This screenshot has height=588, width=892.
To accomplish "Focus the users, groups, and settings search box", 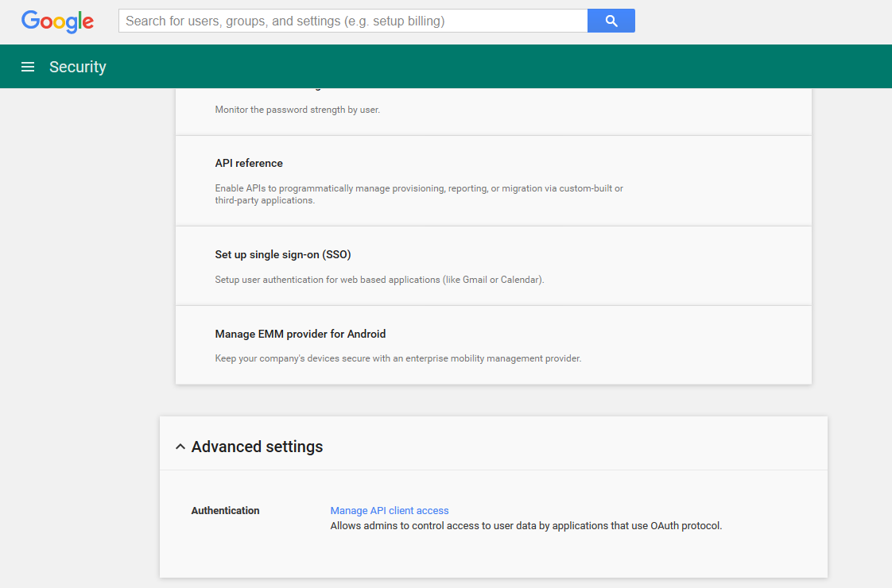I will [x=352, y=21].
